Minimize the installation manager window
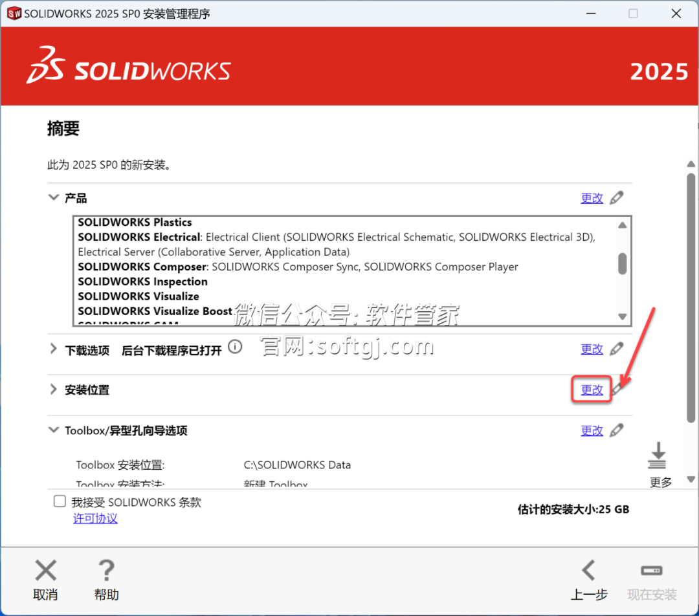The width and height of the screenshot is (699, 616). coord(591,14)
